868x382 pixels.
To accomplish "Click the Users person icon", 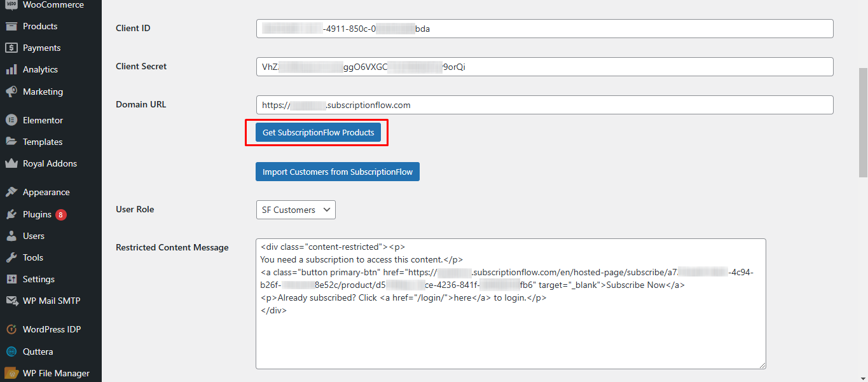I will point(11,236).
